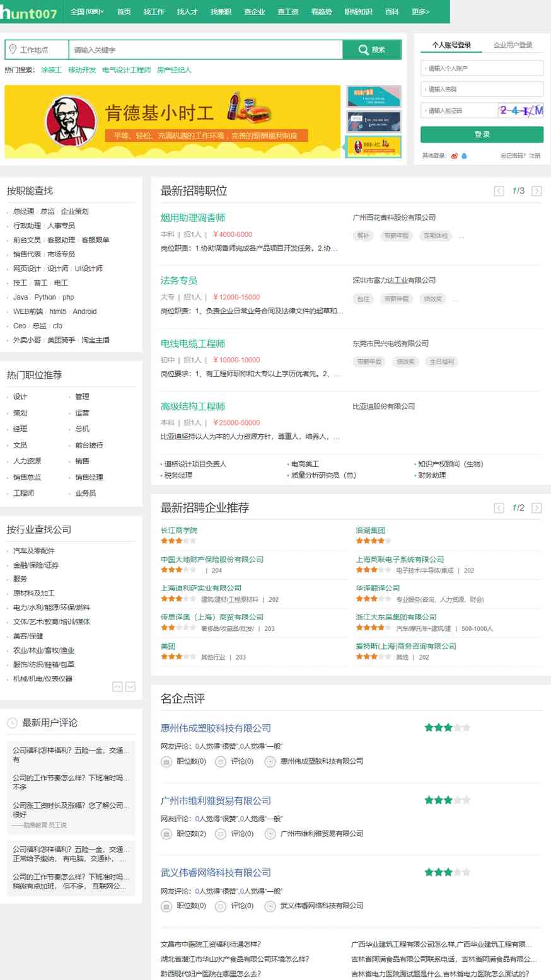Screen dimensions: 551x980
Task: Open company 美团 in recommendations
Action: pos(168,647)
